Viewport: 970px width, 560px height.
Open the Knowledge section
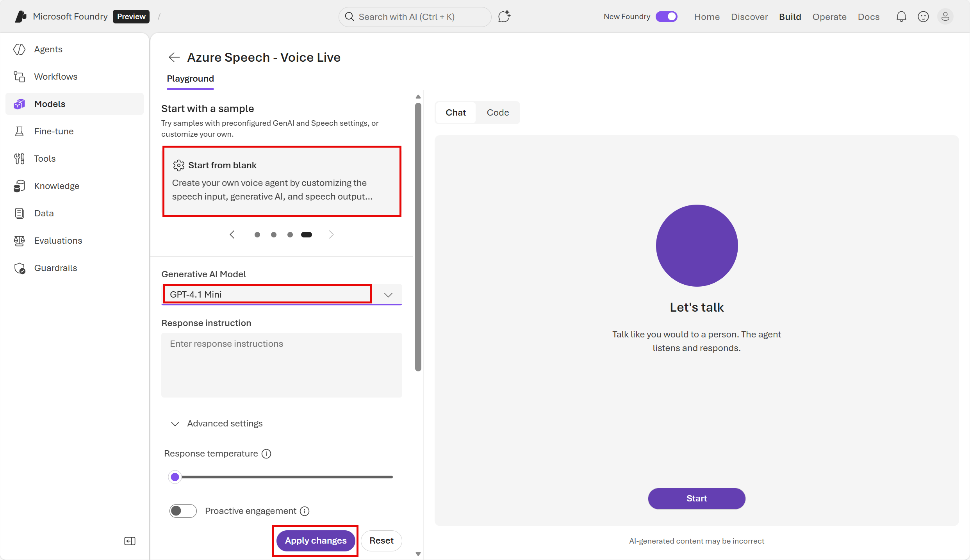[x=57, y=186]
